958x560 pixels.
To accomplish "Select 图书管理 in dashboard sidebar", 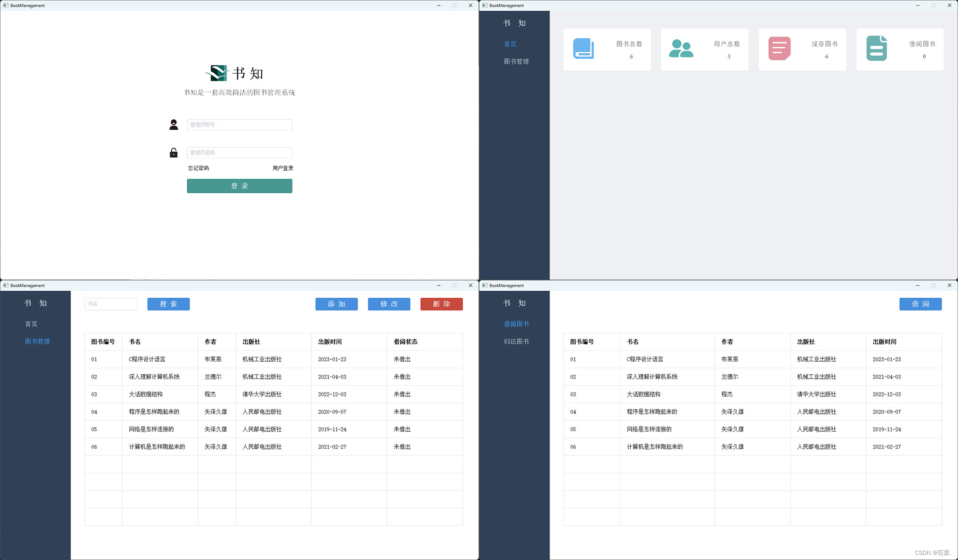I will click(x=516, y=61).
